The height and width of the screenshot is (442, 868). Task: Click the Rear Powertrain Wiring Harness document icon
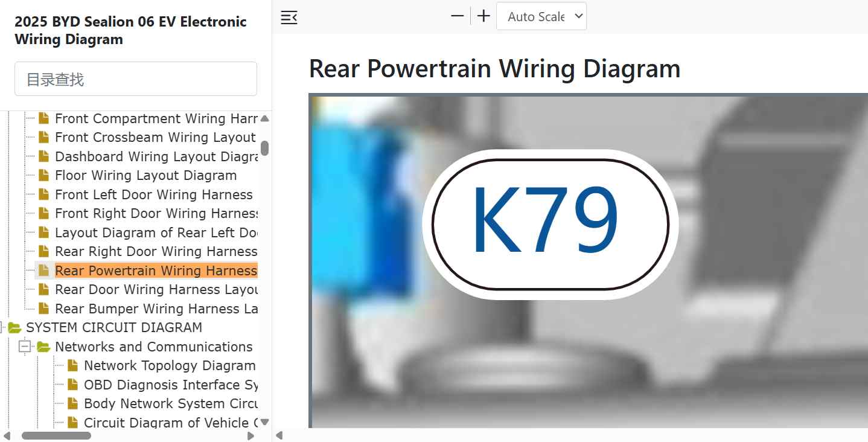(x=43, y=271)
